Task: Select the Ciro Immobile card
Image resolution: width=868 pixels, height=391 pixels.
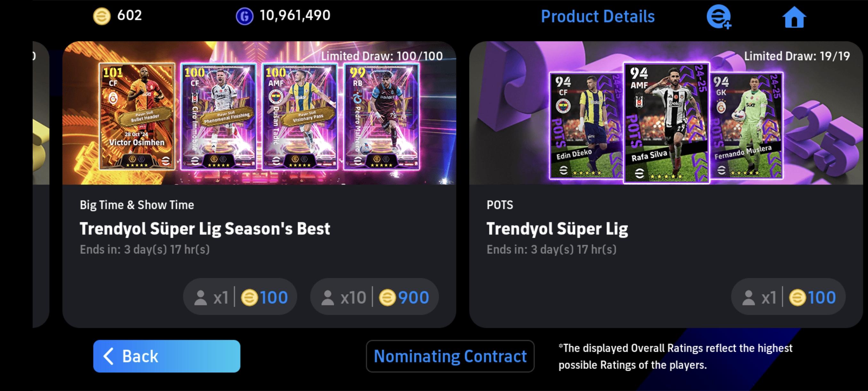Action: click(218, 116)
